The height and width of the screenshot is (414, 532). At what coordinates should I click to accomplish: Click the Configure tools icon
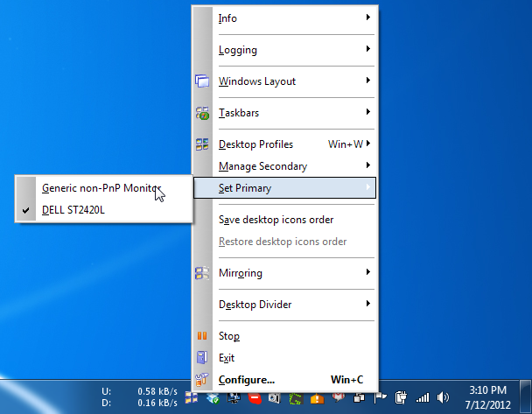tap(202, 380)
